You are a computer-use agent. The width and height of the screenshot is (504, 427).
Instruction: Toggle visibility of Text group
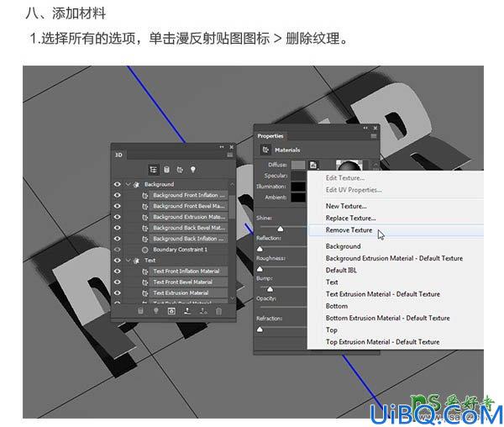[x=118, y=260]
